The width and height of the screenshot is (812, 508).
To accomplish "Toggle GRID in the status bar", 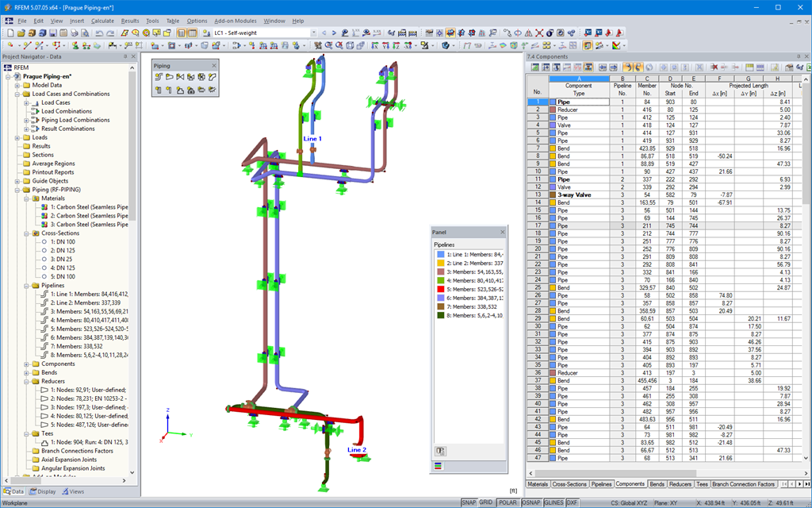I will [486, 502].
